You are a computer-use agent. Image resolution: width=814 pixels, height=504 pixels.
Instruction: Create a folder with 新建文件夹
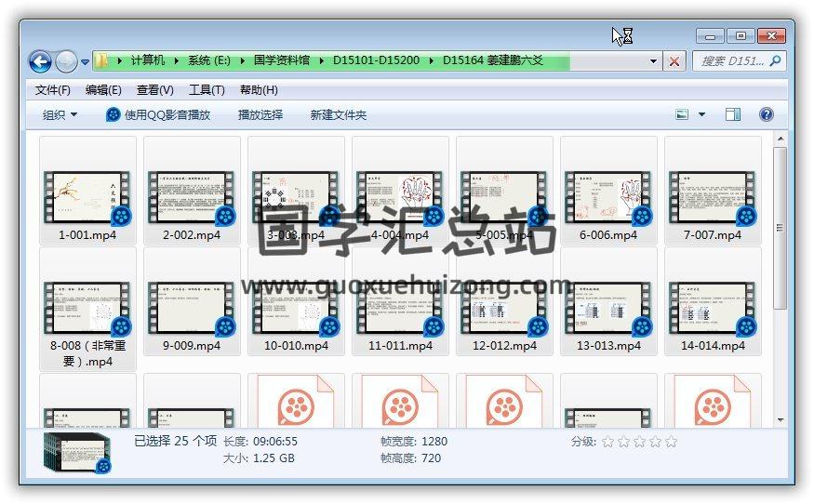pyautogui.click(x=338, y=114)
